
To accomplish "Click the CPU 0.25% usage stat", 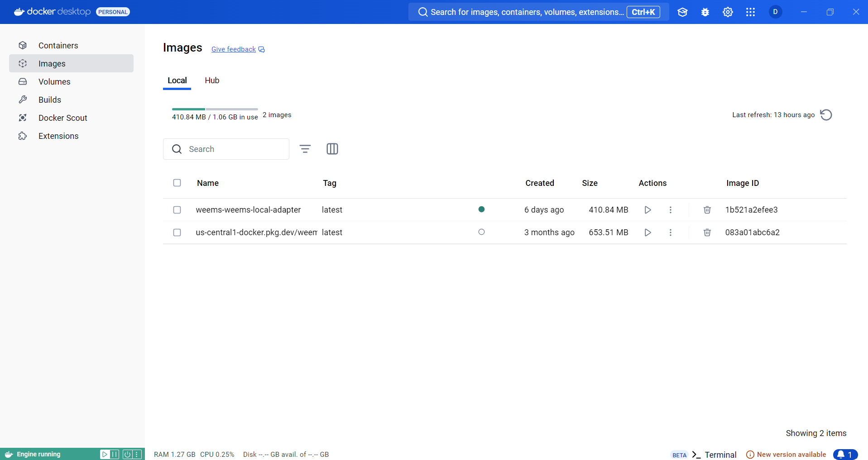I will pyautogui.click(x=217, y=455).
